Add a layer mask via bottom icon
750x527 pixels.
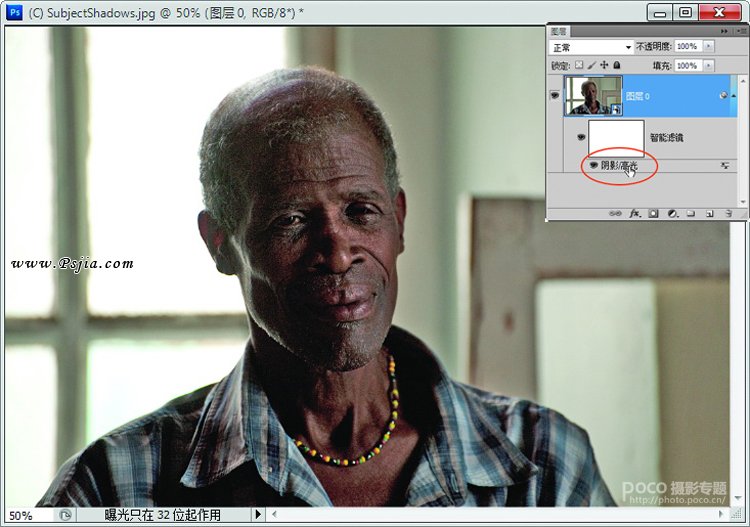click(653, 213)
